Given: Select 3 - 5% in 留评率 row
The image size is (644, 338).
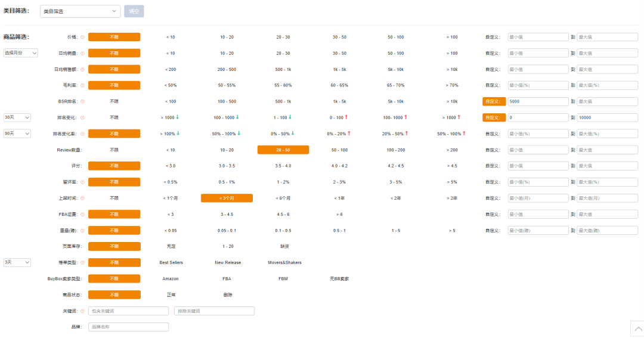Looking at the screenshot, I should tap(395, 182).
